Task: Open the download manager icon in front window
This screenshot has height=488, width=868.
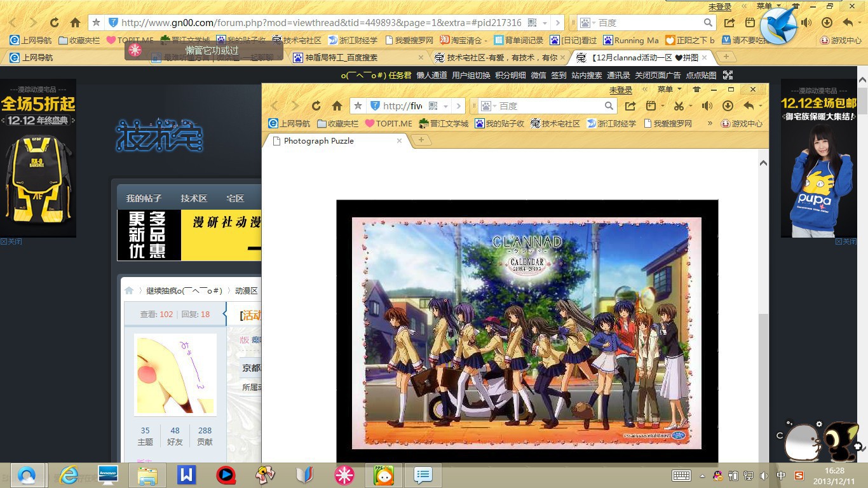Action: pos(728,106)
